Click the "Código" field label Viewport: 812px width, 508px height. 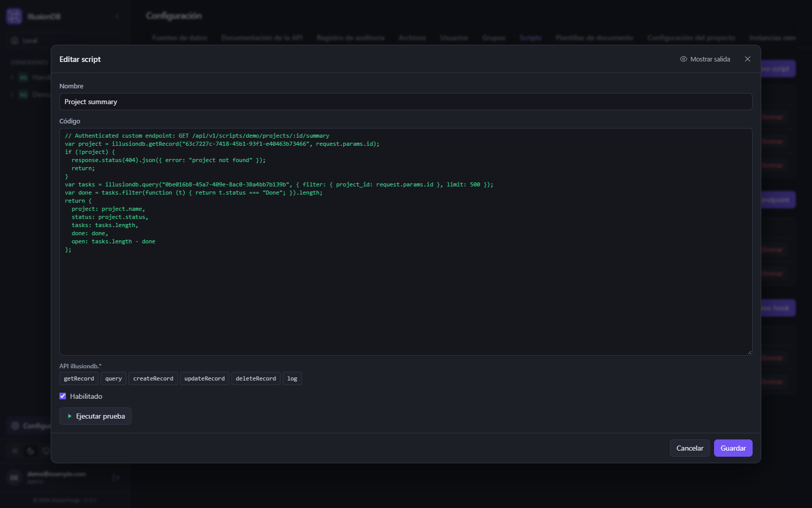(x=70, y=121)
